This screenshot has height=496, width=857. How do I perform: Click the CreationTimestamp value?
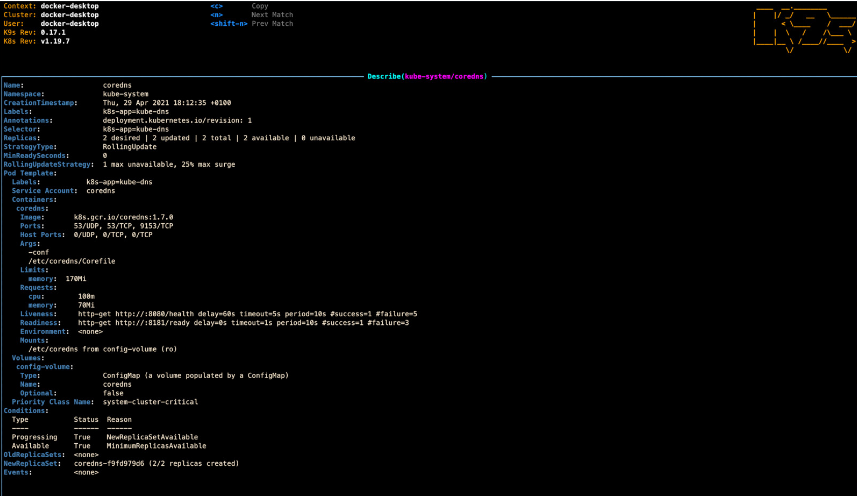click(167, 103)
